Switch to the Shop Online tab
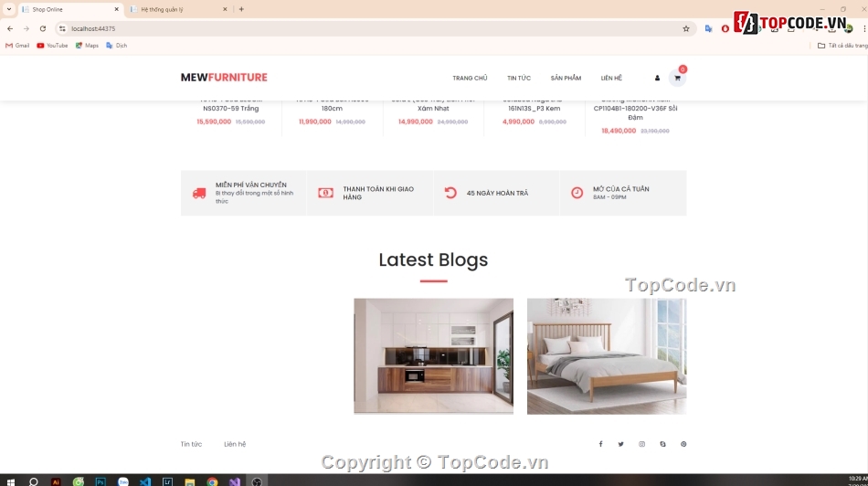Viewport: 868px width, 486px height. point(69,9)
